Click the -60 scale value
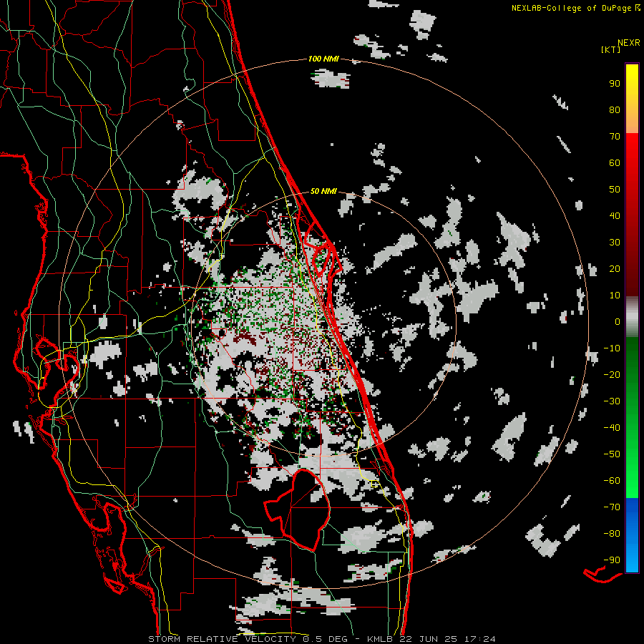The height and width of the screenshot is (644, 644). point(612,481)
